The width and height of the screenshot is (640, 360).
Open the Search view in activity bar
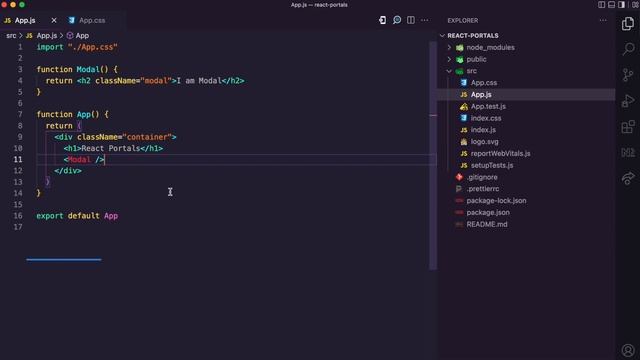click(628, 49)
